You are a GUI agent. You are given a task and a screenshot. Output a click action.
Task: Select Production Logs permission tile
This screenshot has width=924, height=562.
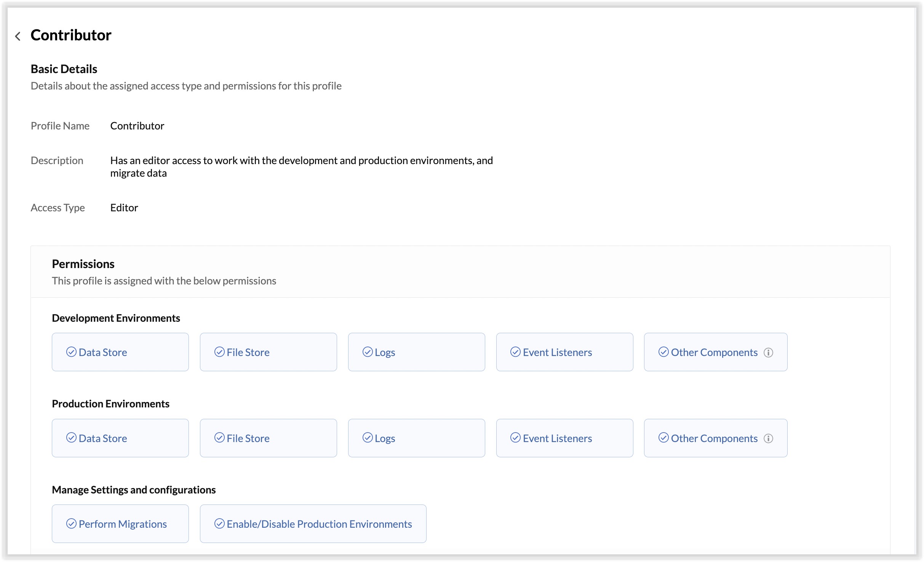tap(416, 438)
